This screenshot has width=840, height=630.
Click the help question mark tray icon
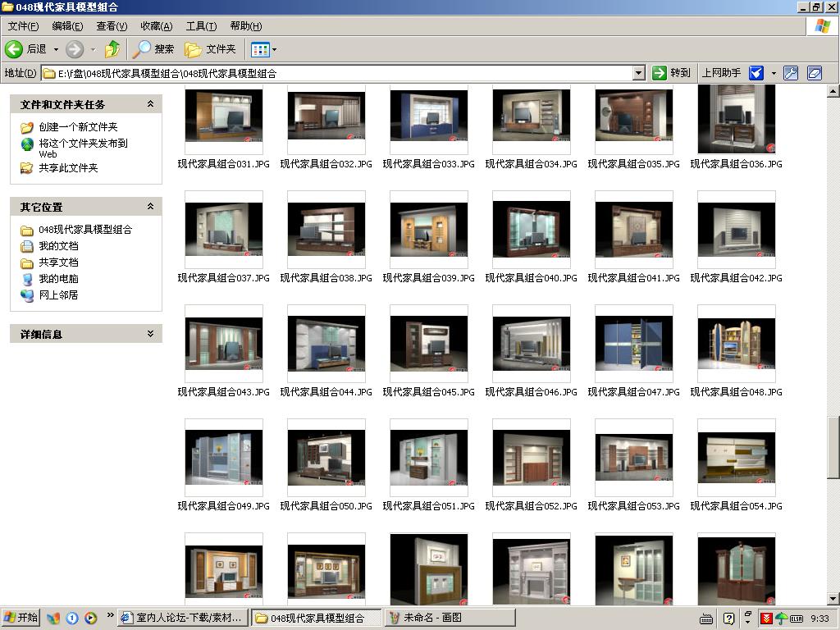click(728, 619)
